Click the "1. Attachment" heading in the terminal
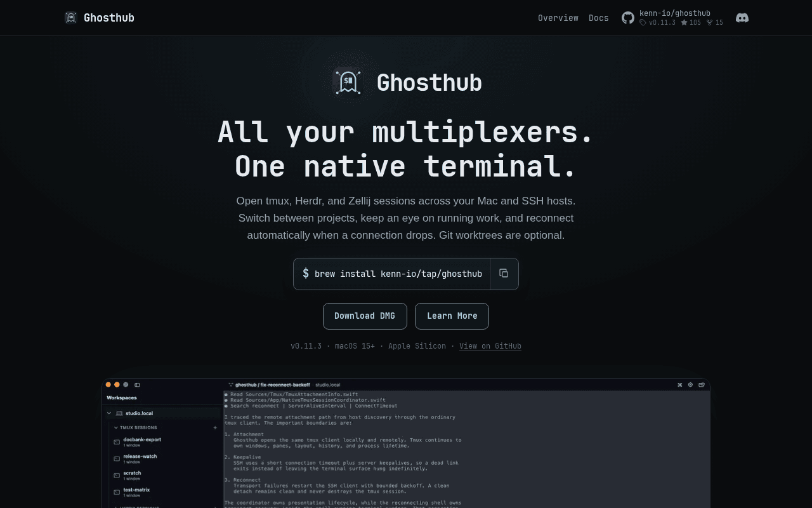Screen dimensions: 812x508 click(244, 434)
